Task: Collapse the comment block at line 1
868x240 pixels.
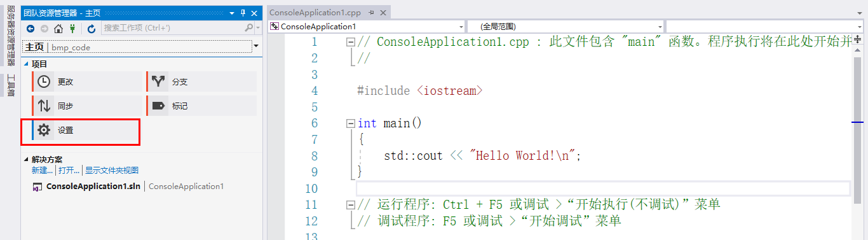Action: (350, 42)
